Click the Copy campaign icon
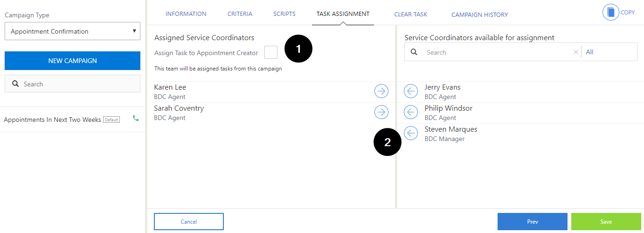The width and height of the screenshot is (644, 233). [611, 12]
